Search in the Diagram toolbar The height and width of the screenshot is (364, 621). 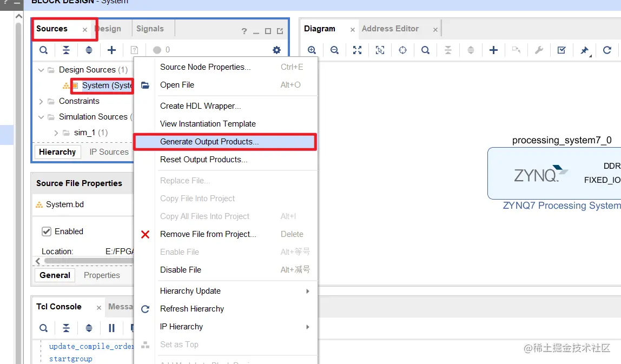pyautogui.click(x=425, y=50)
